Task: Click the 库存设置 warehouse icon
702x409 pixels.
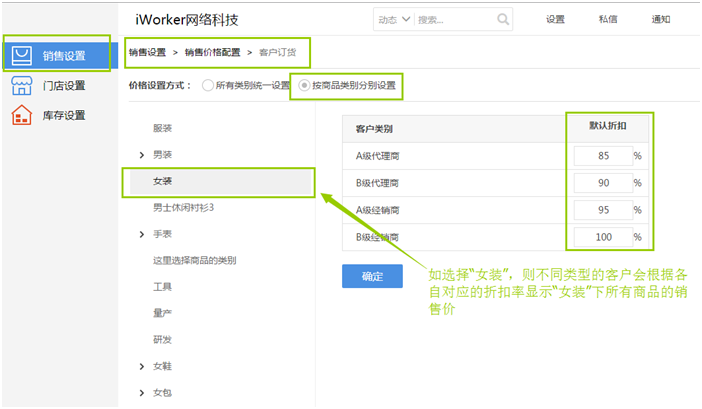Action: tap(21, 115)
